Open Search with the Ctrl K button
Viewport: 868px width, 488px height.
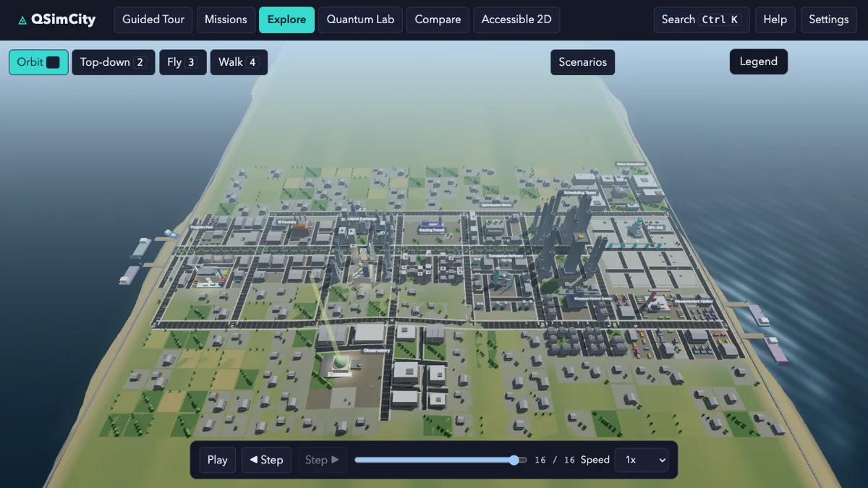click(702, 20)
